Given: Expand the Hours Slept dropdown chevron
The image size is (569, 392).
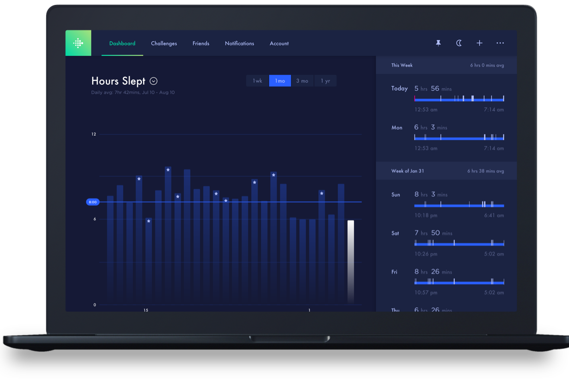Looking at the screenshot, I should coord(154,81).
